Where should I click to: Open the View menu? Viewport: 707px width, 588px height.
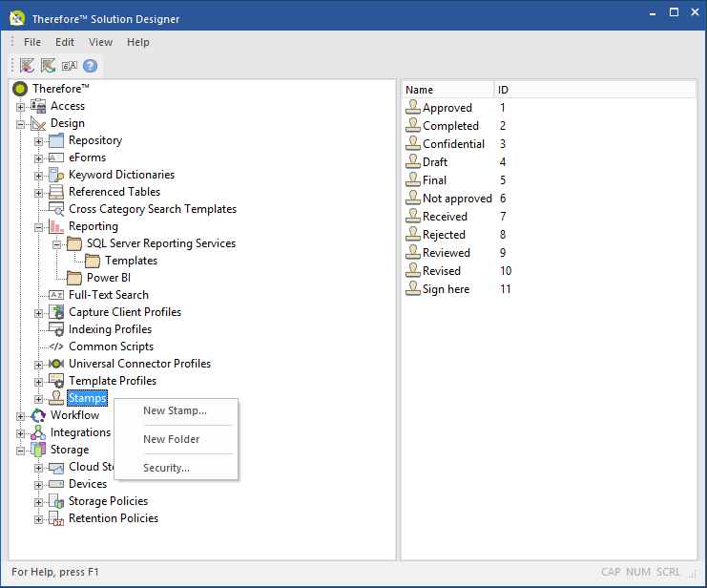100,42
